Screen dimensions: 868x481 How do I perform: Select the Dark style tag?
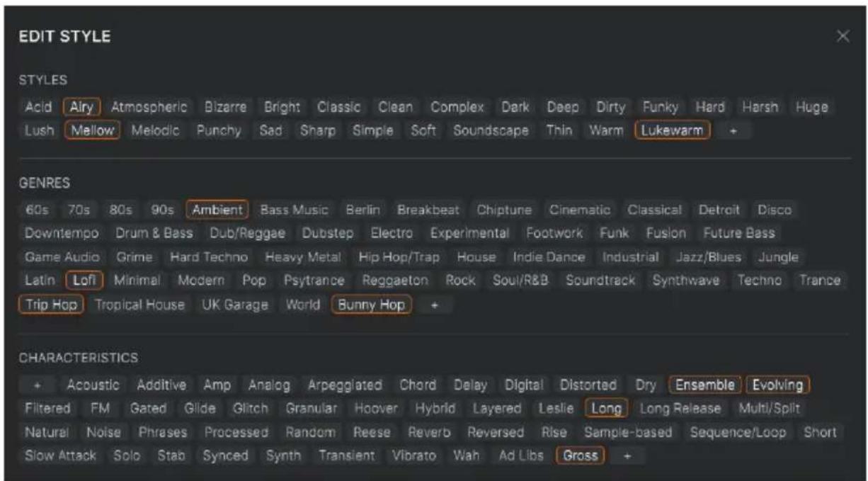(x=515, y=108)
